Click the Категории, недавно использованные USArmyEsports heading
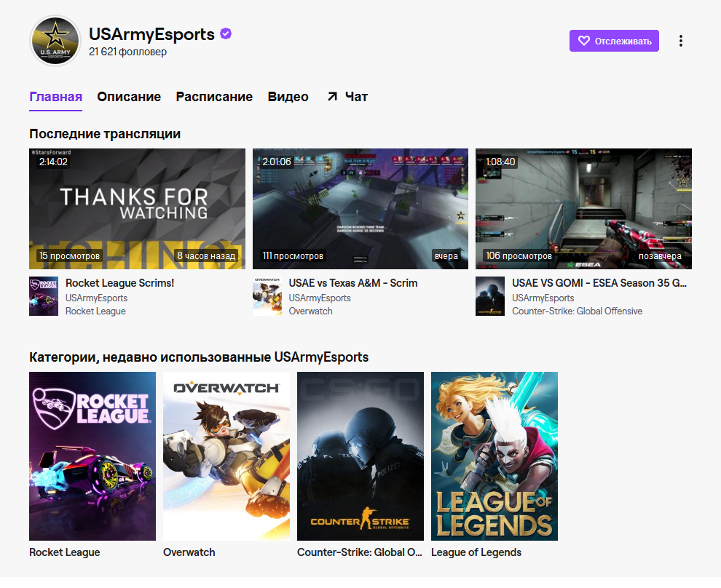The width and height of the screenshot is (721, 588). coord(199,357)
